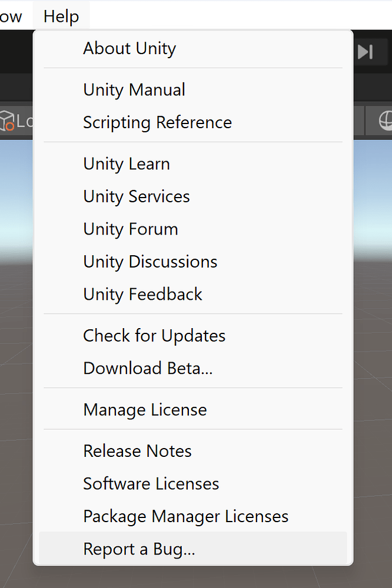Viewport: 392px width, 588px height.
Task: Open Unity Services
Action: coord(136,196)
